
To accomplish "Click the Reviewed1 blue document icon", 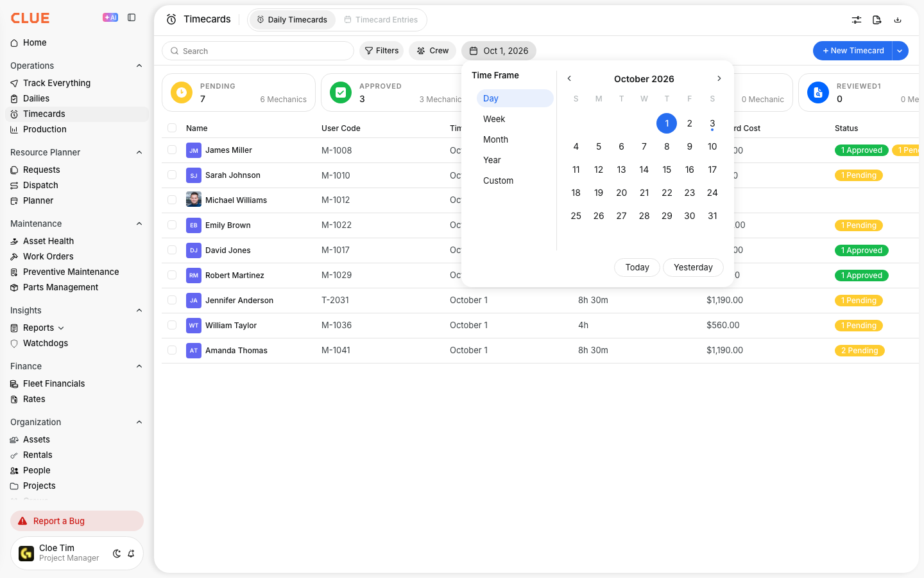I will coord(818,92).
